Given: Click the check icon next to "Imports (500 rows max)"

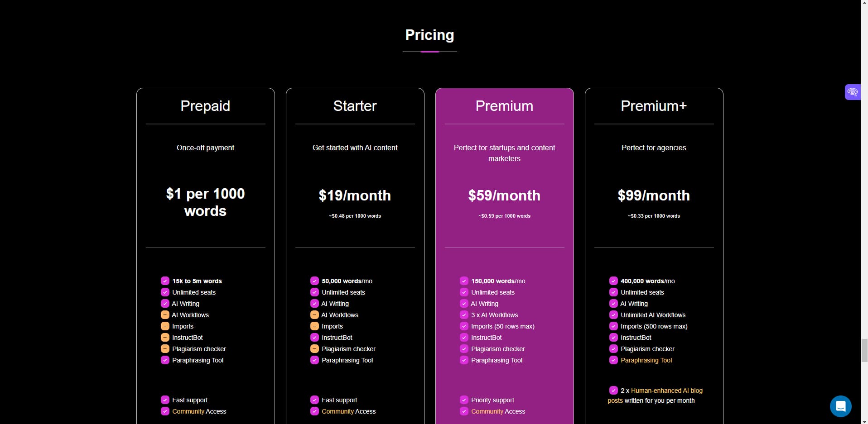Looking at the screenshot, I should click(613, 326).
